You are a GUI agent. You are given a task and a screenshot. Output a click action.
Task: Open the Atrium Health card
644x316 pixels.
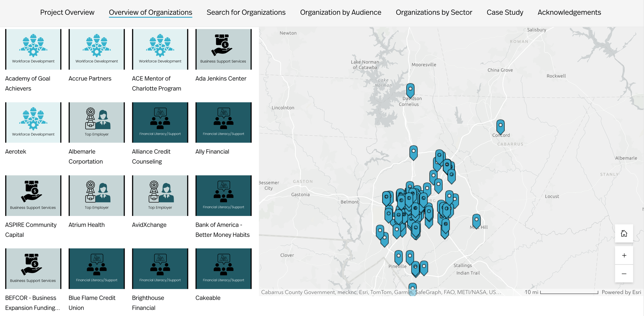click(97, 196)
